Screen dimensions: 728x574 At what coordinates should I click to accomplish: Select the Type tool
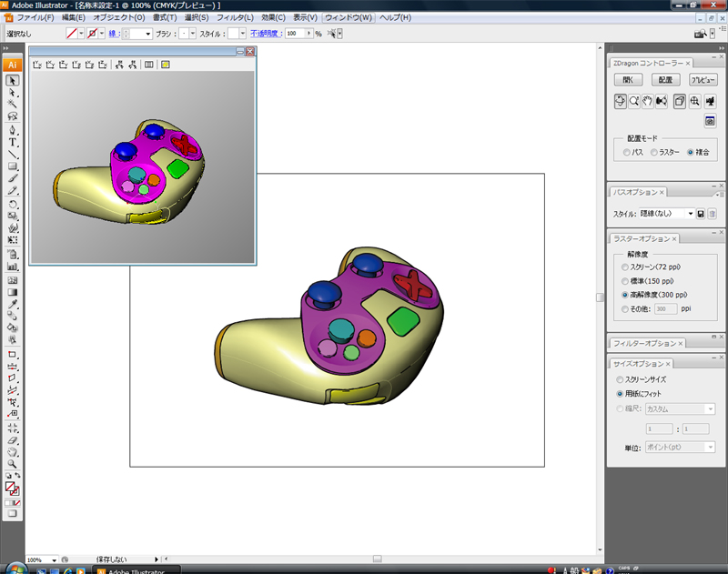click(13, 142)
